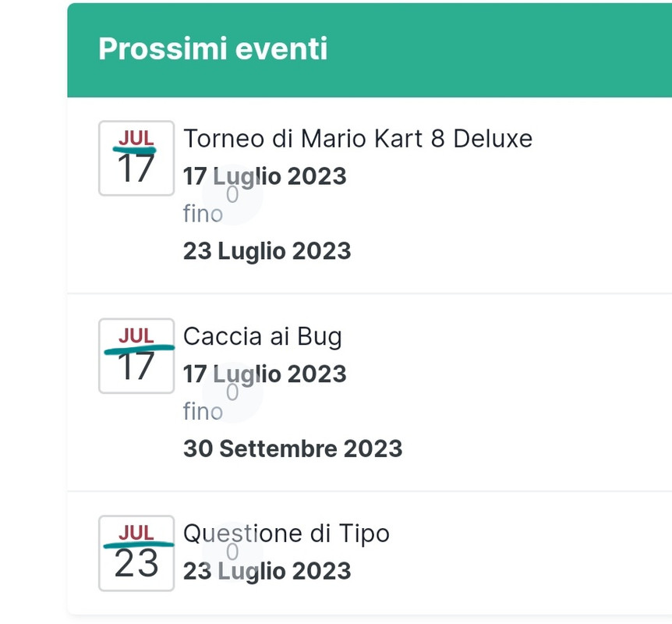672x624 pixels.
Task: Click the 'fino' label in Mario Kart event
Action: 203,214
